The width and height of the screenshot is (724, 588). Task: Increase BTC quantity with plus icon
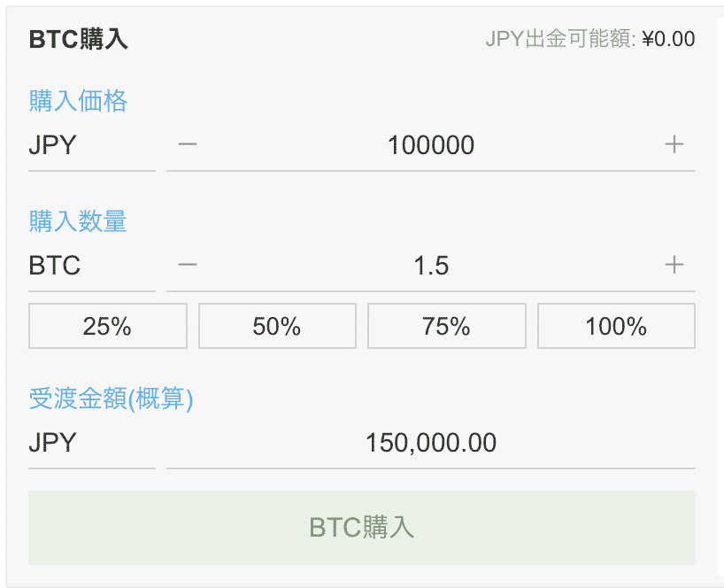[674, 265]
